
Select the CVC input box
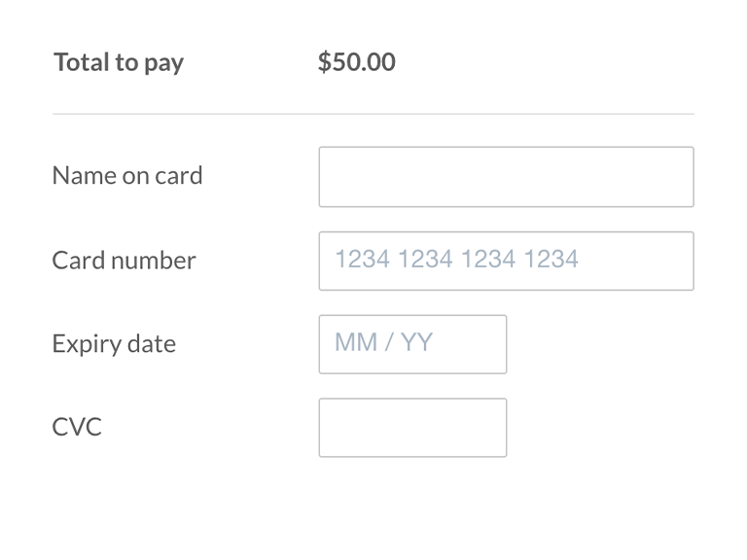pyautogui.click(x=412, y=428)
